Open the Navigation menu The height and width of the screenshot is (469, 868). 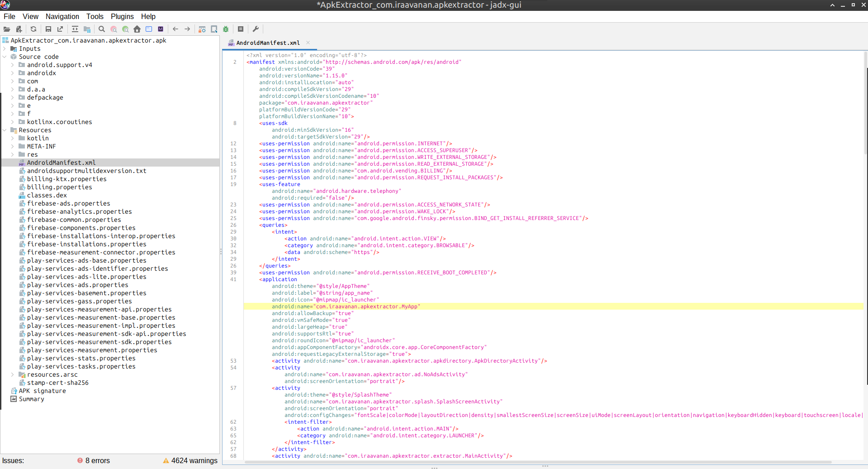(62, 17)
